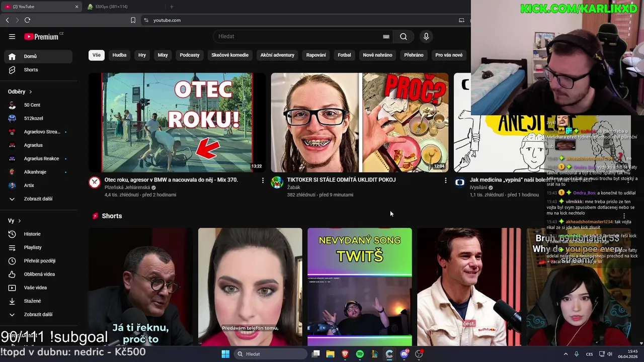Open TIKTOKER SI STÁLE ODMÍTÁ video title
Screen dimensions: 644x362
tap(341, 180)
